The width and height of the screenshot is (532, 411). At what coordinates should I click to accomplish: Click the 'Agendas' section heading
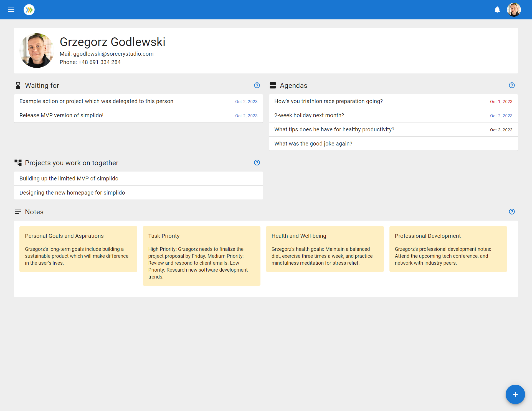coord(293,85)
